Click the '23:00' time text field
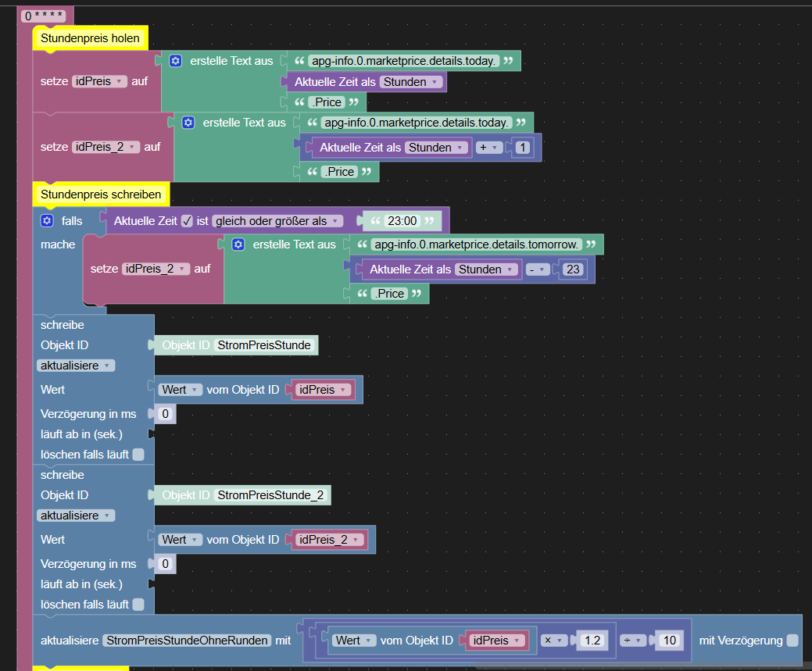The image size is (812, 671). coord(402,221)
